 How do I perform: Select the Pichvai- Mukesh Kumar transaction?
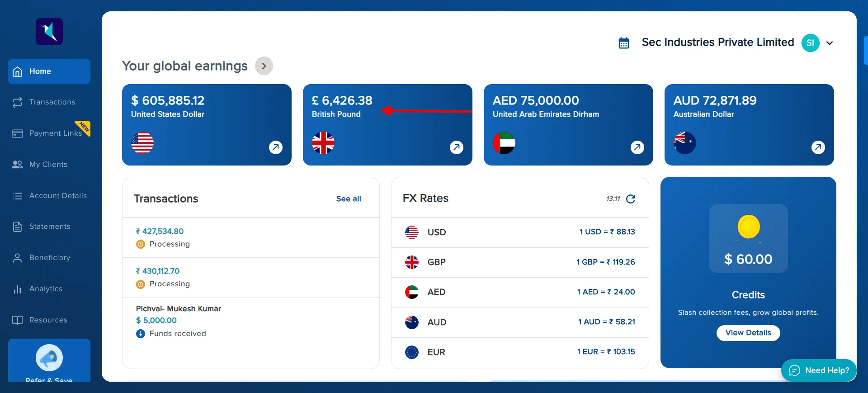pos(179,309)
